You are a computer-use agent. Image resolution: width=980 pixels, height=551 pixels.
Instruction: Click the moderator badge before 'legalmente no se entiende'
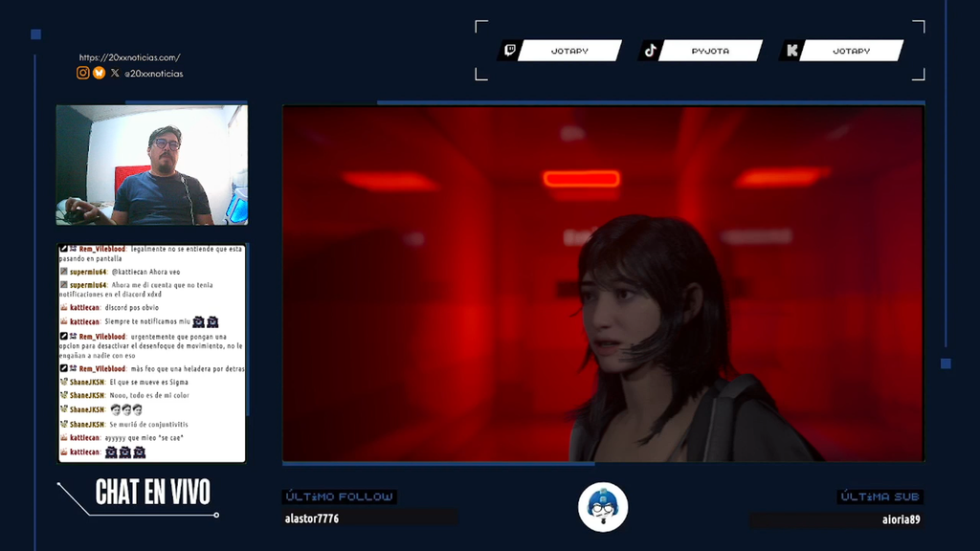click(64, 249)
